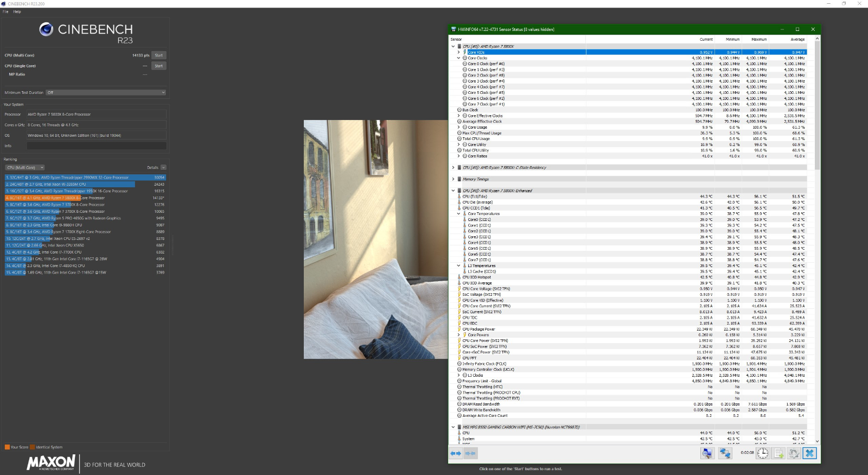Open the Cinebench File menu
The image size is (868, 475).
point(5,11)
